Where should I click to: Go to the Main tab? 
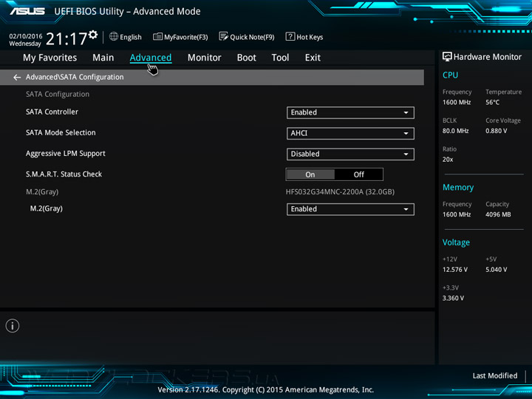click(x=103, y=58)
